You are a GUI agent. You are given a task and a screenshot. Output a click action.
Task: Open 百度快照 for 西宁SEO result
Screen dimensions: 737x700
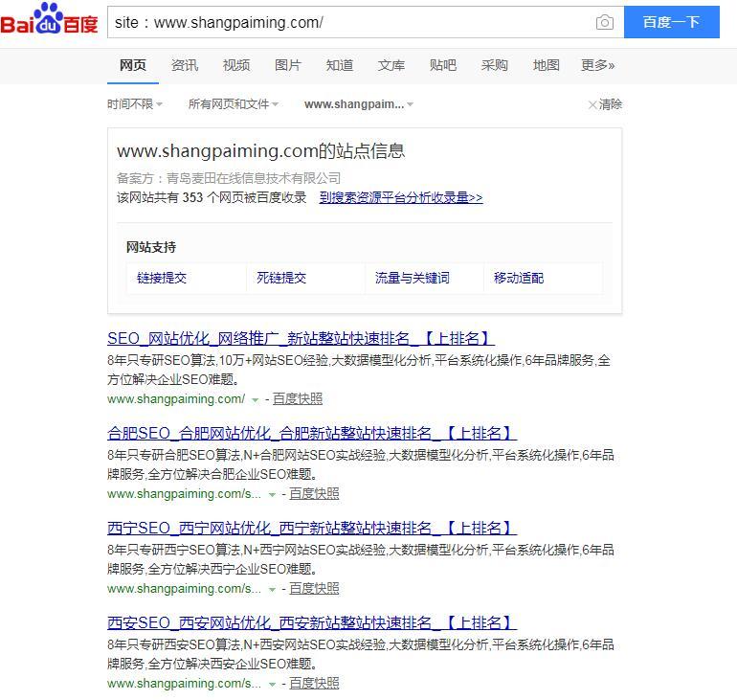point(314,589)
